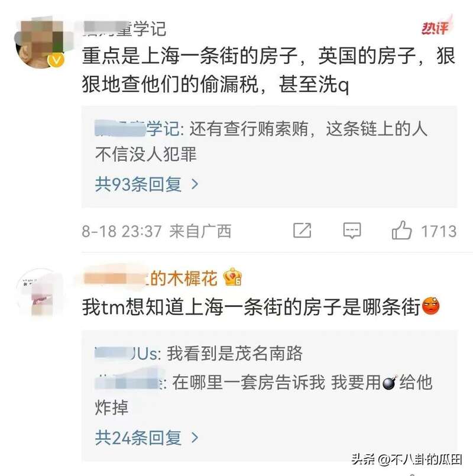Open username ending in 学记 at top
The height and width of the screenshot is (476, 473).
point(125,29)
